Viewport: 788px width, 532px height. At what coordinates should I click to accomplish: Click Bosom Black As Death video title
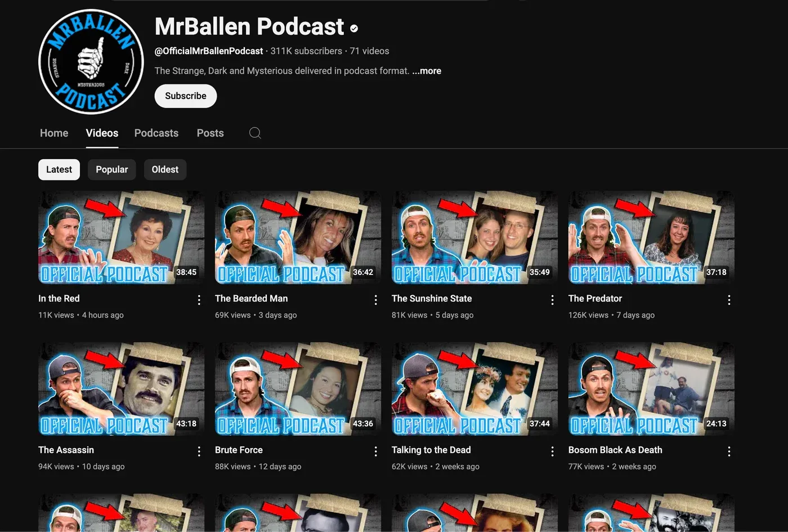tap(615, 450)
